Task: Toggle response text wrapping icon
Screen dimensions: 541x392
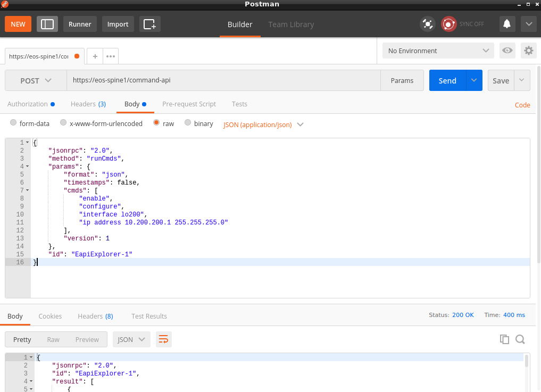Action: pyautogui.click(x=163, y=339)
